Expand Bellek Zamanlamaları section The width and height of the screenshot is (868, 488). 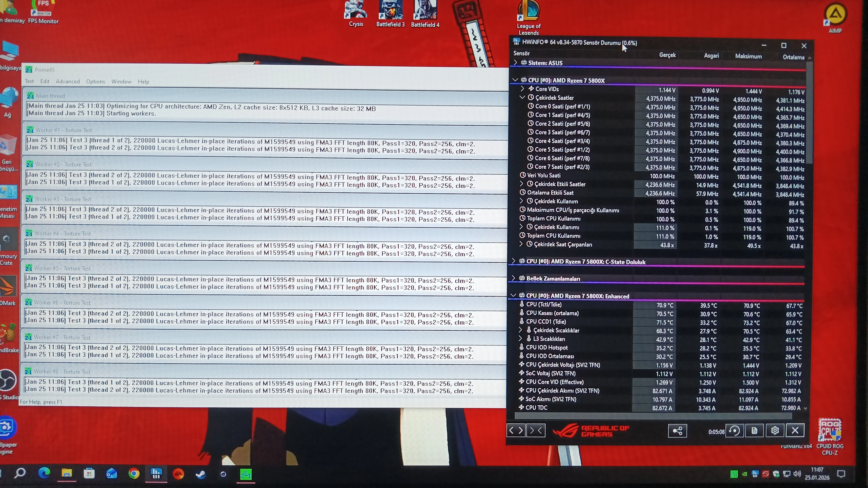513,278
